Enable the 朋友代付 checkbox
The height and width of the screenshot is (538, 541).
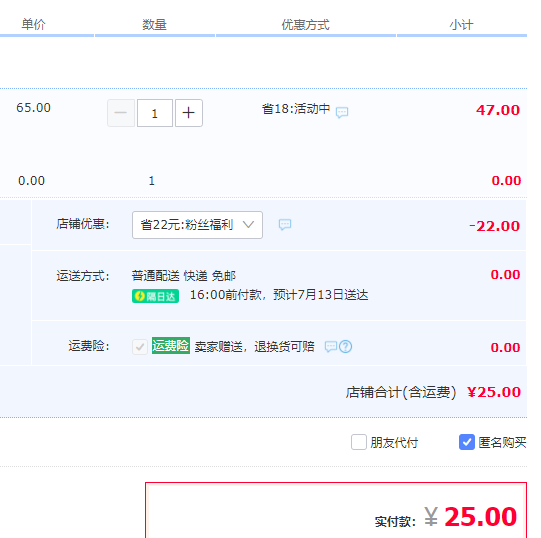359,442
